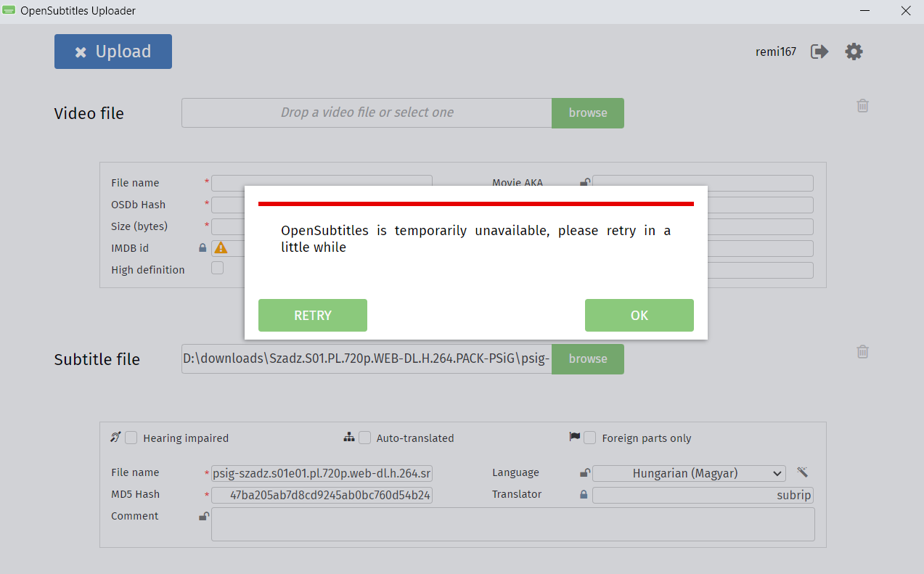Click the lock icon beside Translator
The image size is (924, 574).
pyautogui.click(x=584, y=495)
